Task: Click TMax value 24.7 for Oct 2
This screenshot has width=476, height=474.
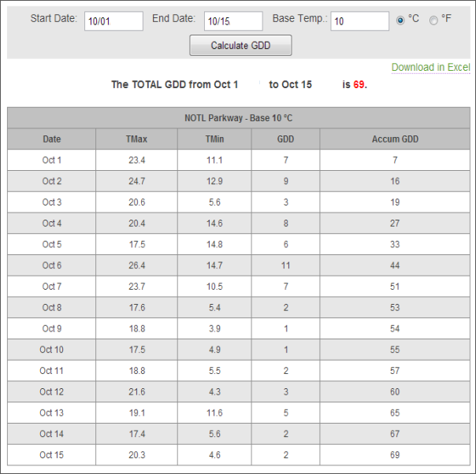Action: [x=136, y=181]
